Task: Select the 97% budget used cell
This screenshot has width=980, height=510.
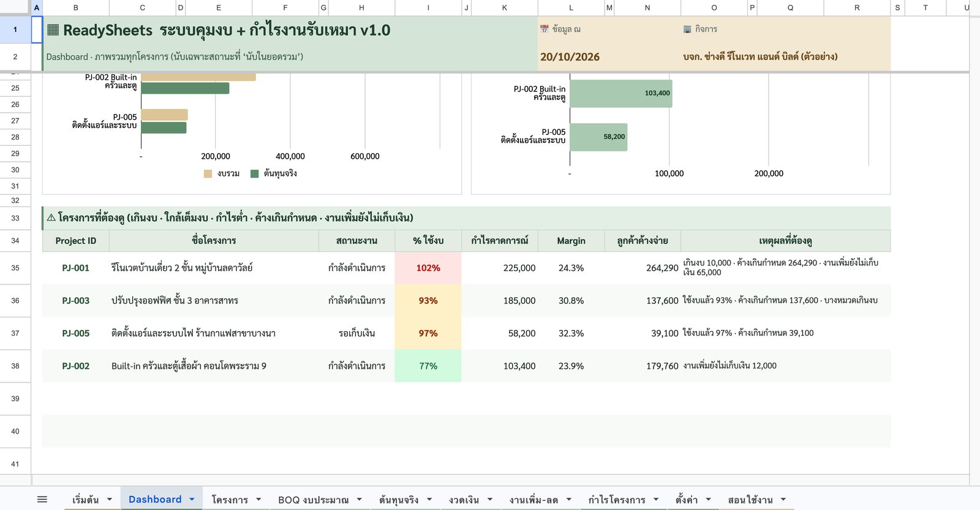Action: (x=428, y=333)
